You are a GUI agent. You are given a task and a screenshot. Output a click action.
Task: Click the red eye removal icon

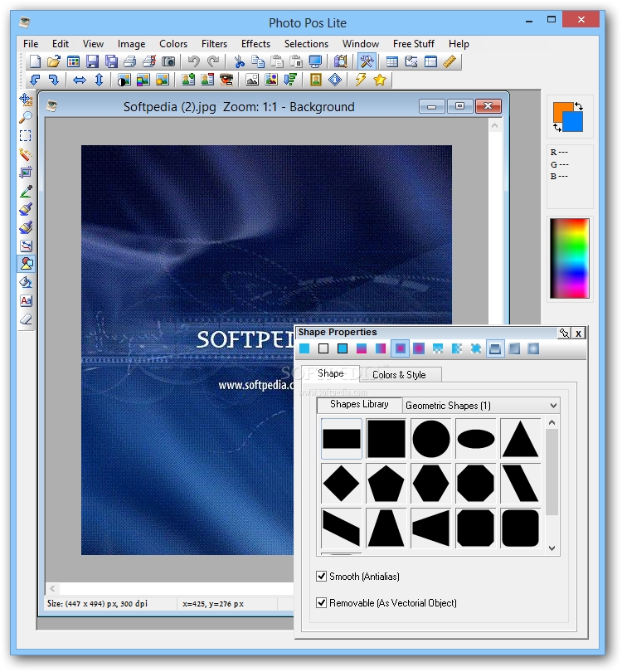click(226, 80)
